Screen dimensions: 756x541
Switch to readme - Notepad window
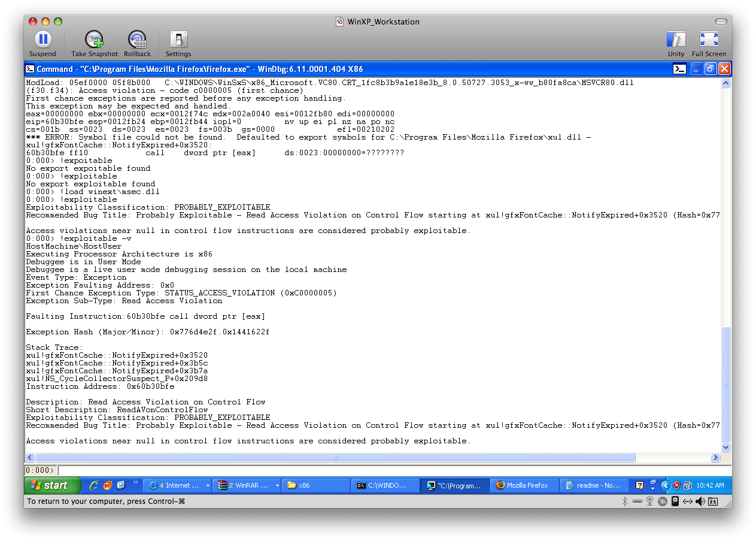point(594,485)
